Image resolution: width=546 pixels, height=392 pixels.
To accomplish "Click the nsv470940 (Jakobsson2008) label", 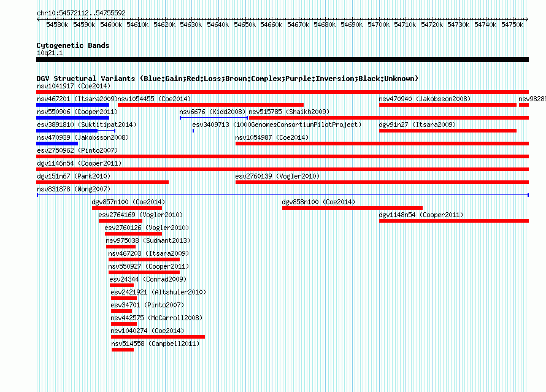I will click(425, 99).
